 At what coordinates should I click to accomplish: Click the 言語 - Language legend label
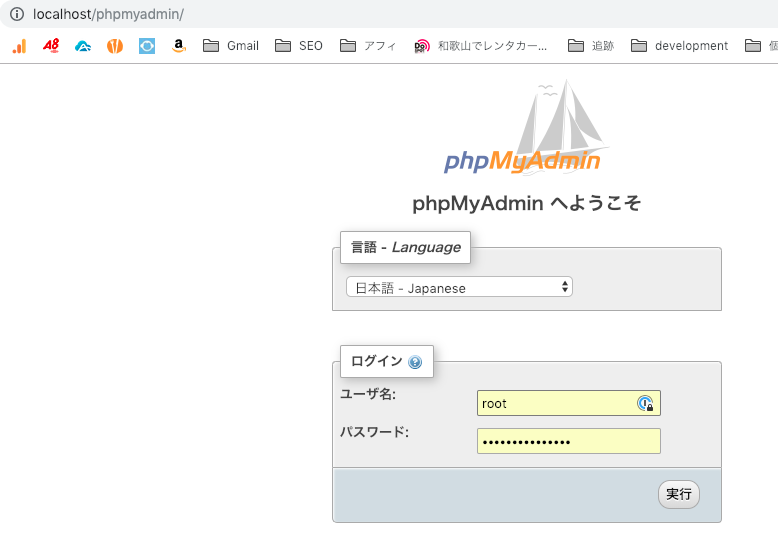[x=405, y=247]
